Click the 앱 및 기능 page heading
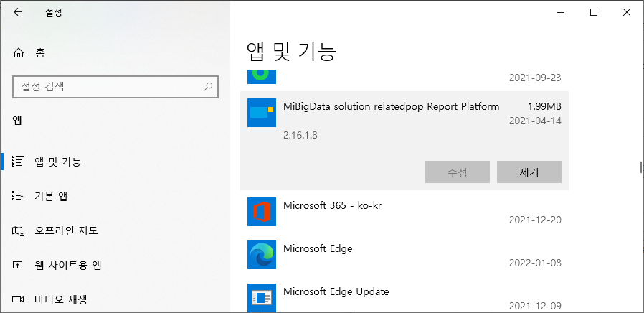This screenshot has height=313, width=644. [292, 52]
